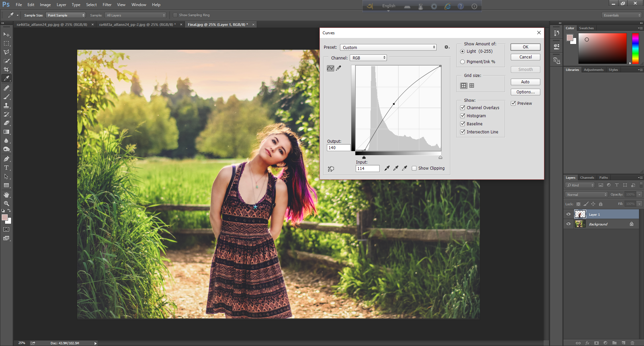Select the History Brush tool
Screen dimensions: 644x346
[x=6, y=114]
